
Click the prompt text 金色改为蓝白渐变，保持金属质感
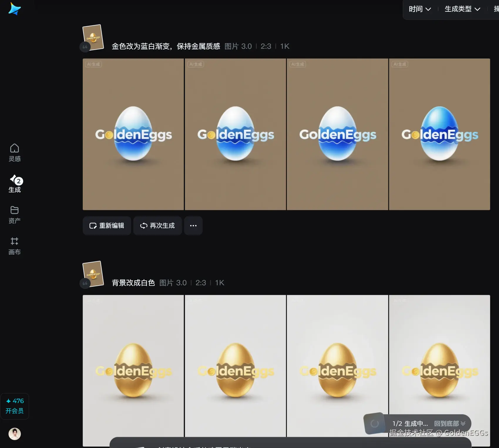(166, 46)
